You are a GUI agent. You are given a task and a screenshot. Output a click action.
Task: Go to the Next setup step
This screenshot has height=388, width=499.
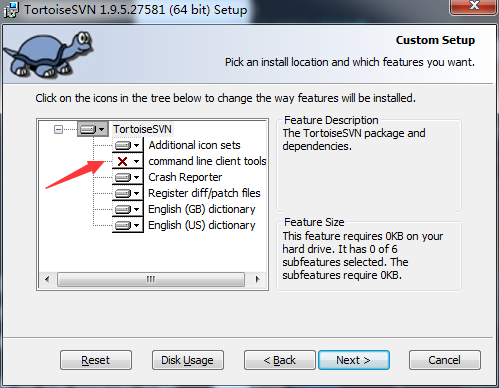[x=354, y=360]
